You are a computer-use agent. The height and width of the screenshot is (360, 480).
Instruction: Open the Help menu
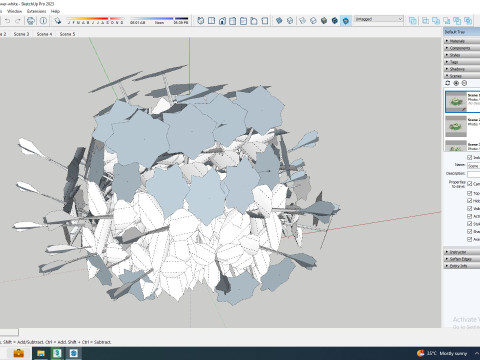pyautogui.click(x=55, y=11)
